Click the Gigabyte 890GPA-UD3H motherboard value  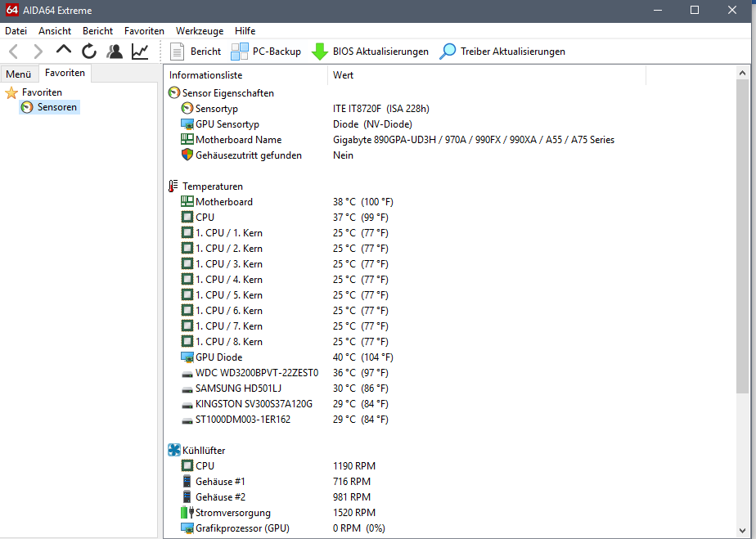[474, 139]
